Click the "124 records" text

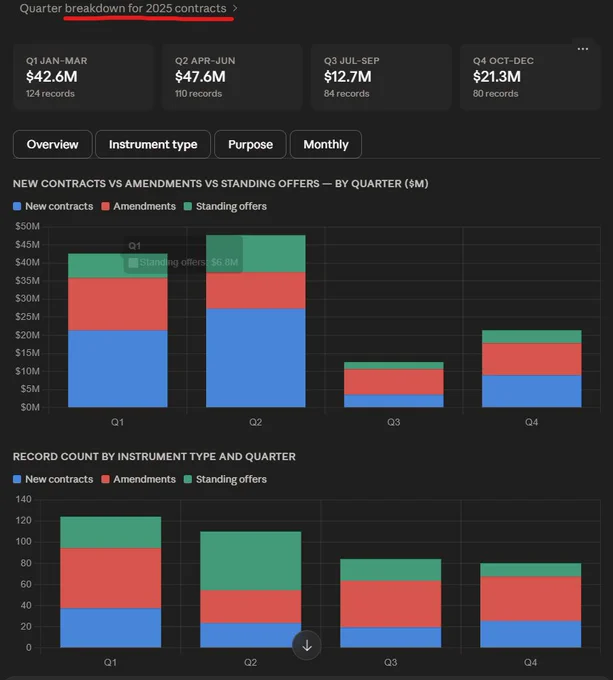click(x=50, y=94)
